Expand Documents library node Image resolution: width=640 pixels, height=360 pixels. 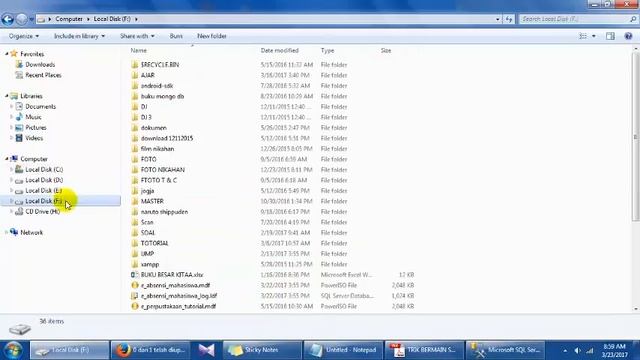11,106
